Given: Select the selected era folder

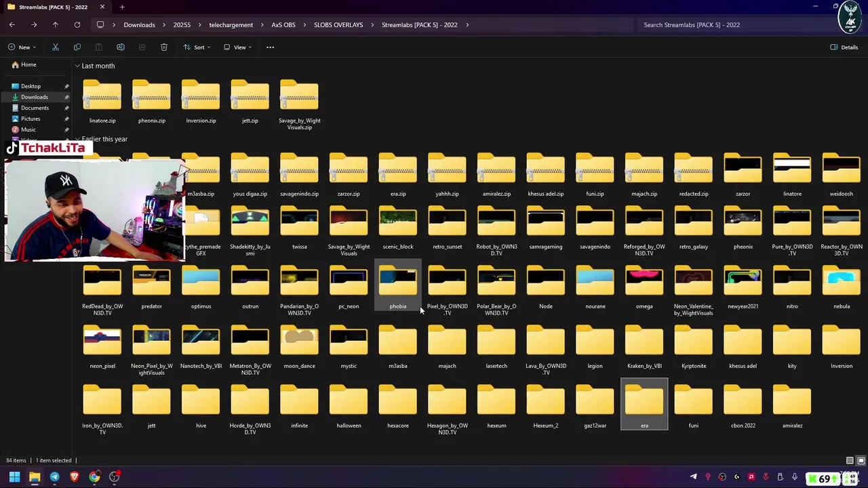Looking at the screenshot, I should (x=644, y=404).
